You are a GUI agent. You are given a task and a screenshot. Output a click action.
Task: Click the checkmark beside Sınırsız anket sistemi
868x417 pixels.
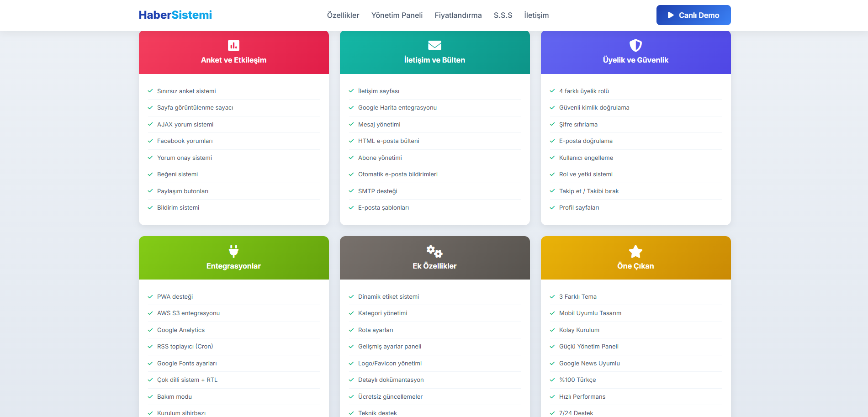(150, 91)
